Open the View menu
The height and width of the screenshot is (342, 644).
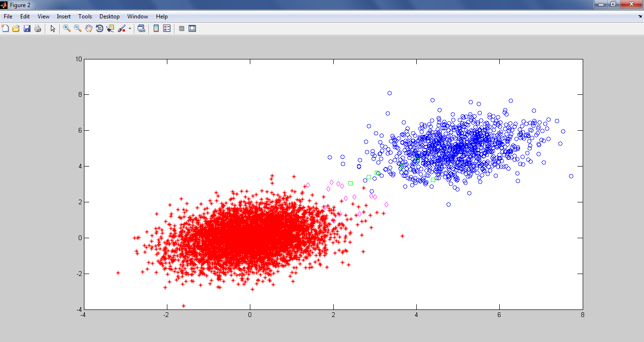pos(43,17)
